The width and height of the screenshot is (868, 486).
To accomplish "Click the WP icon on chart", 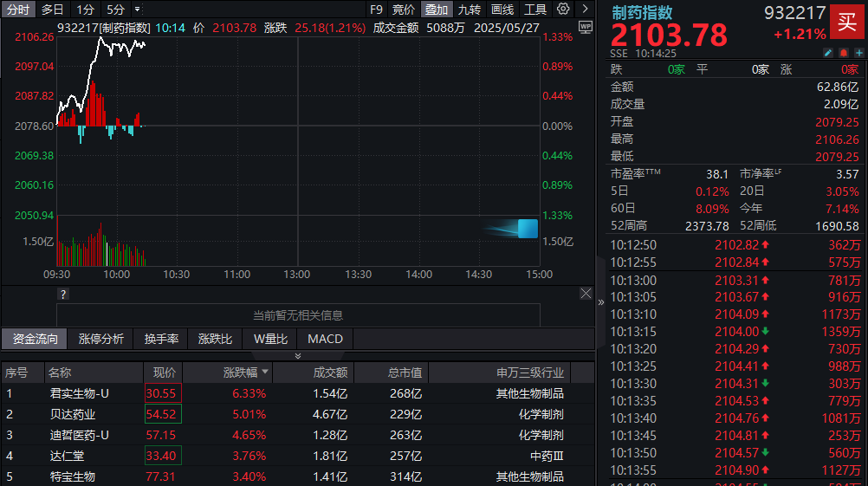I will (586, 28).
